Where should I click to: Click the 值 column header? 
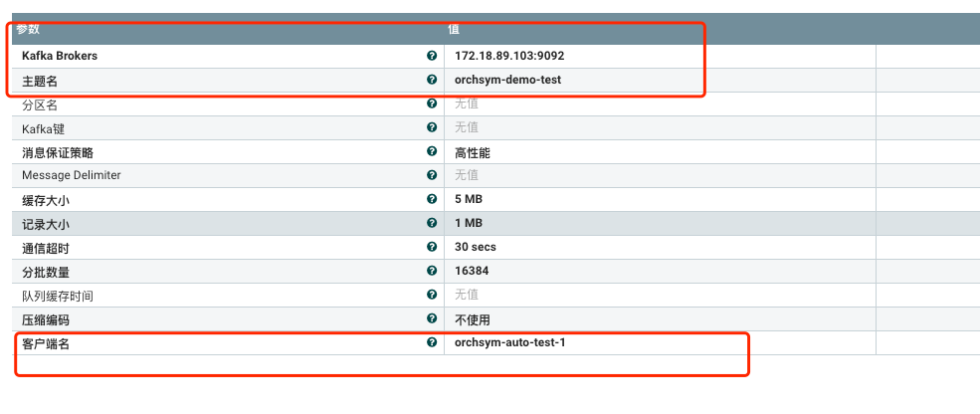[454, 30]
